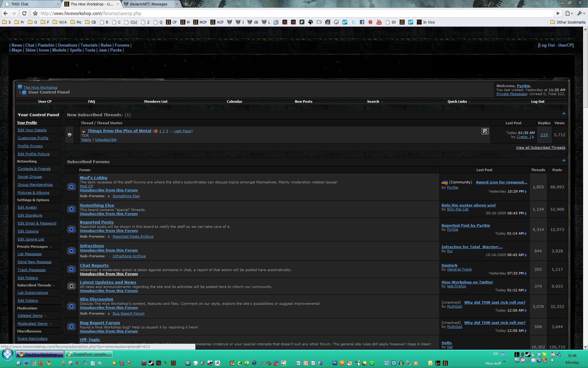The width and height of the screenshot is (588, 368).
Task: Click the bookmark star in address bar
Action: point(35,13)
